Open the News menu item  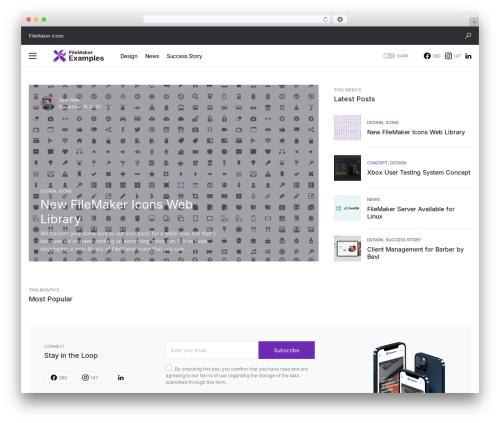152,56
